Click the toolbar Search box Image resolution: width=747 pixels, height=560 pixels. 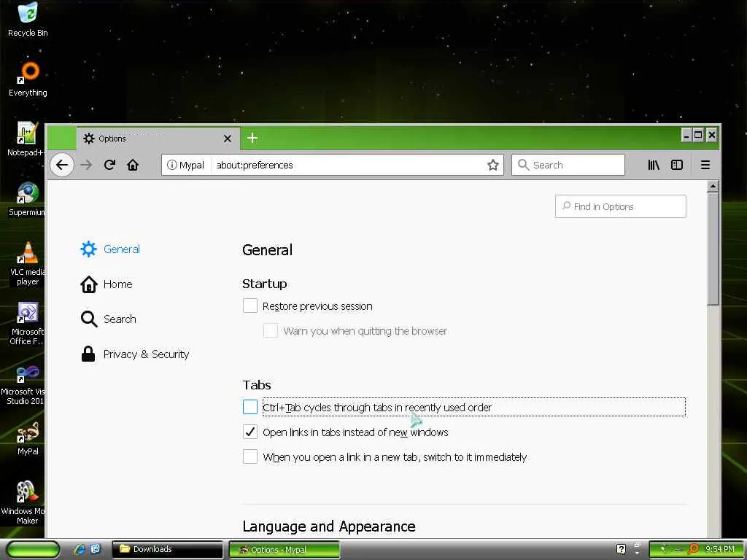(x=568, y=165)
